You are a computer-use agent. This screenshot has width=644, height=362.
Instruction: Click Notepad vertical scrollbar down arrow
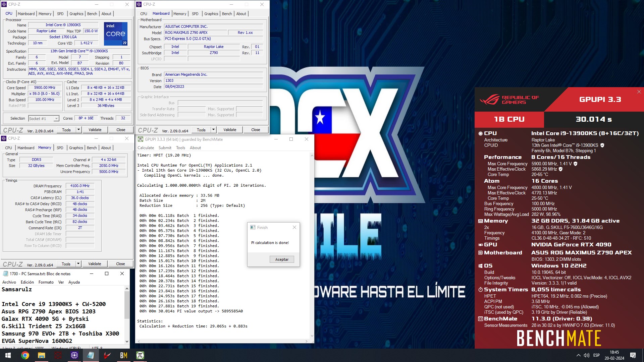(127, 341)
